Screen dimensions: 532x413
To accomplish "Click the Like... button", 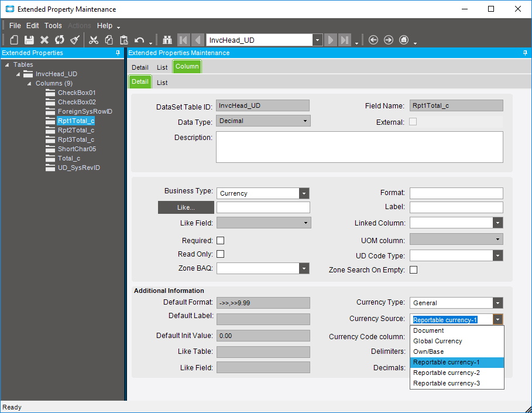I will [186, 207].
